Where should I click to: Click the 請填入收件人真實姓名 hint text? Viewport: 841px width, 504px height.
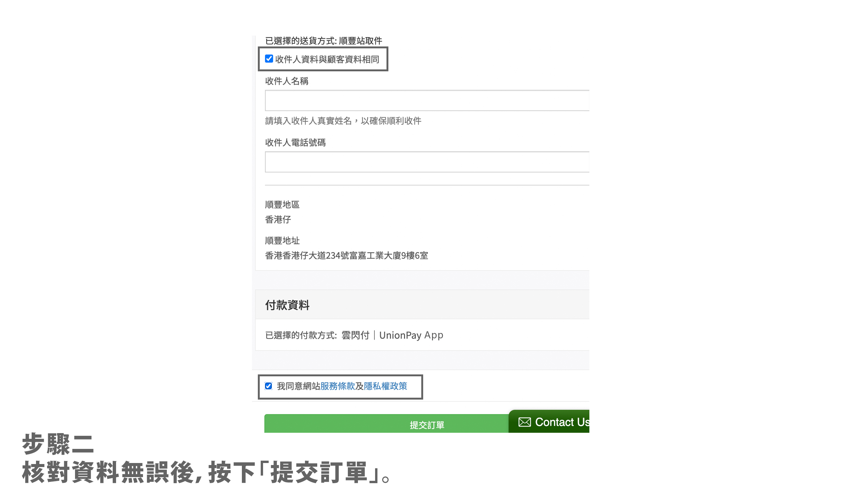tap(343, 121)
